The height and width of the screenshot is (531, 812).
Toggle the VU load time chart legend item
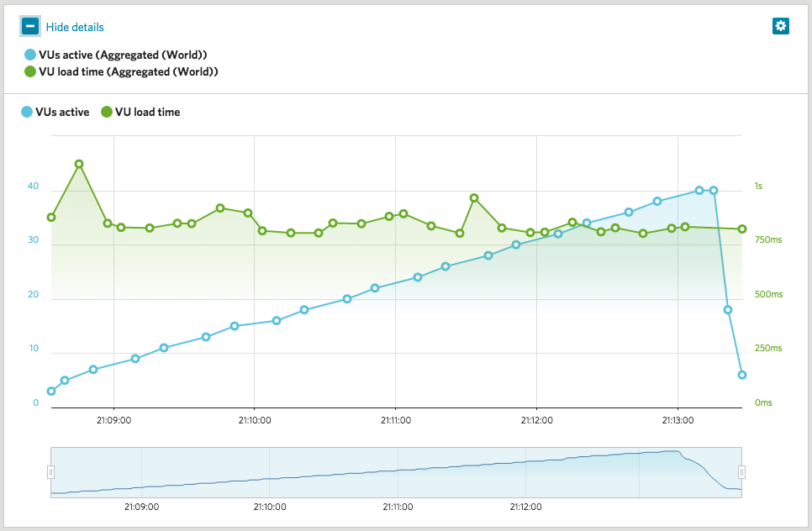(x=140, y=112)
